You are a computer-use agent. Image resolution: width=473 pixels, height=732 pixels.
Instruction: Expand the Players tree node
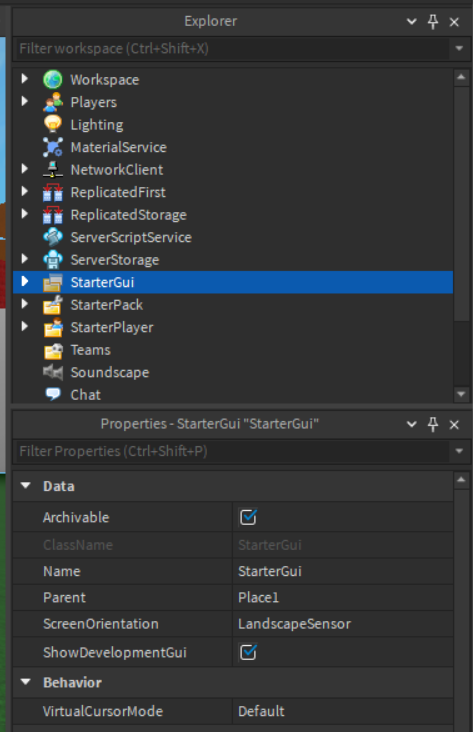[x=25, y=101]
